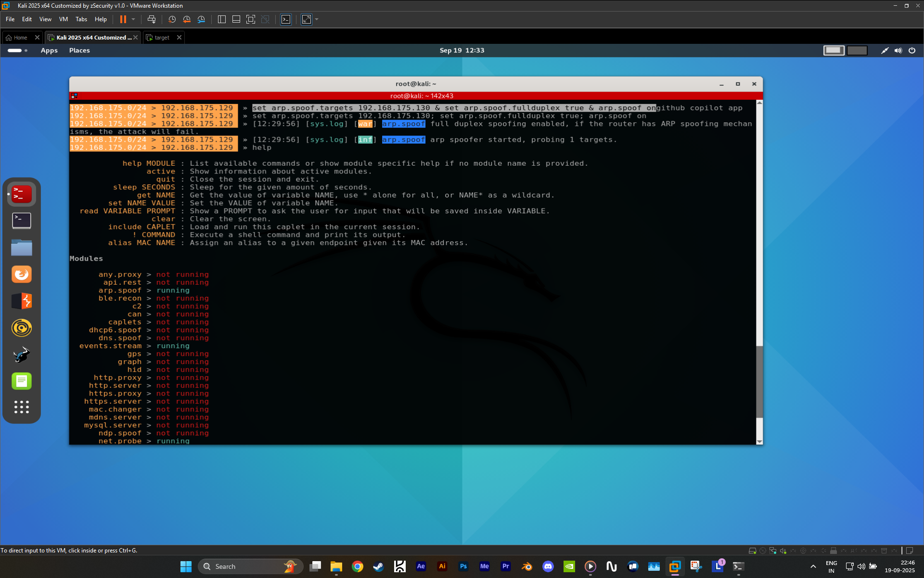This screenshot has height=578, width=924.
Task: Open the Kali power menu
Action: [x=912, y=50]
